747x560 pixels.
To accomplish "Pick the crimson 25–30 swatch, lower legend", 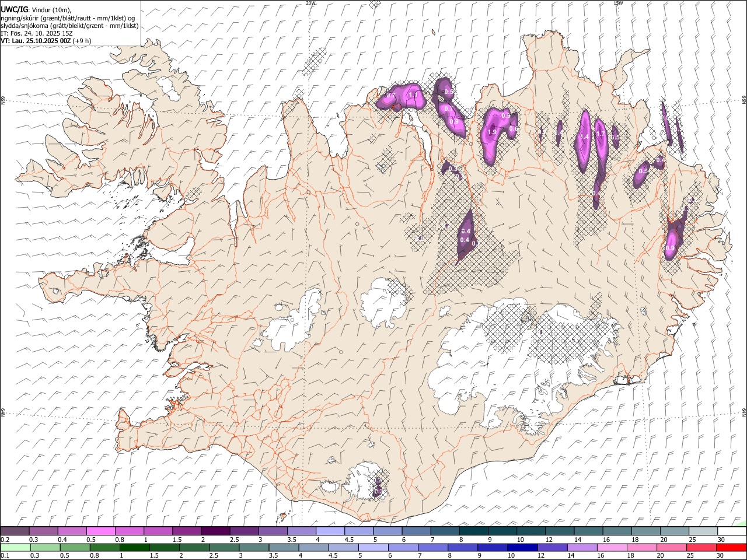I will [x=700, y=548].
